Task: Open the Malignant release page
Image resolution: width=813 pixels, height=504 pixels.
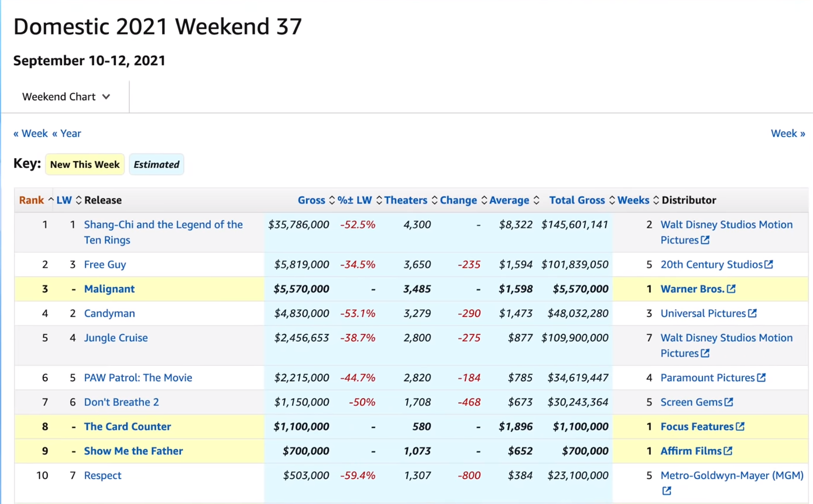Action: tap(109, 289)
